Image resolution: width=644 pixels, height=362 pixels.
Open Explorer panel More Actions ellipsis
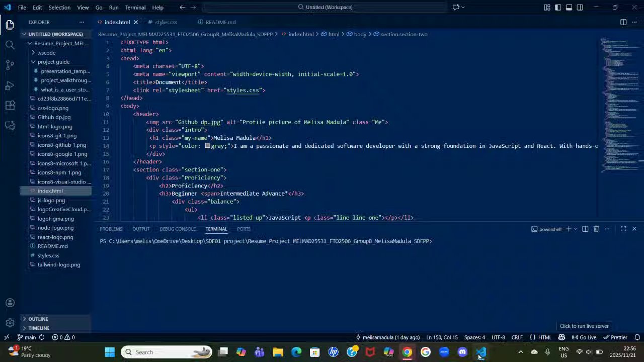[x=82, y=22]
